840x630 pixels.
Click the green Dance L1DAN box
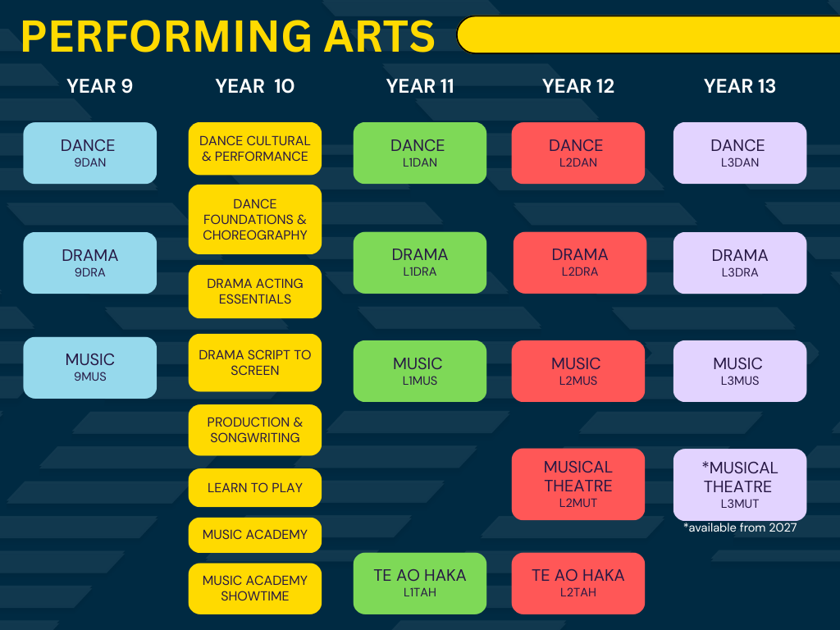pyautogui.click(x=419, y=153)
